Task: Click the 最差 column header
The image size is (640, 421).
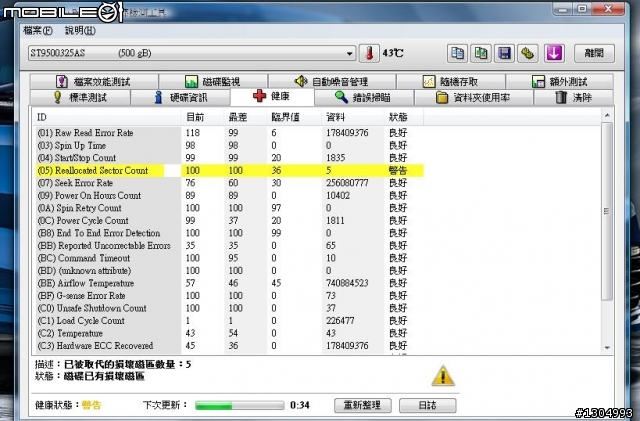Action: pos(245,117)
